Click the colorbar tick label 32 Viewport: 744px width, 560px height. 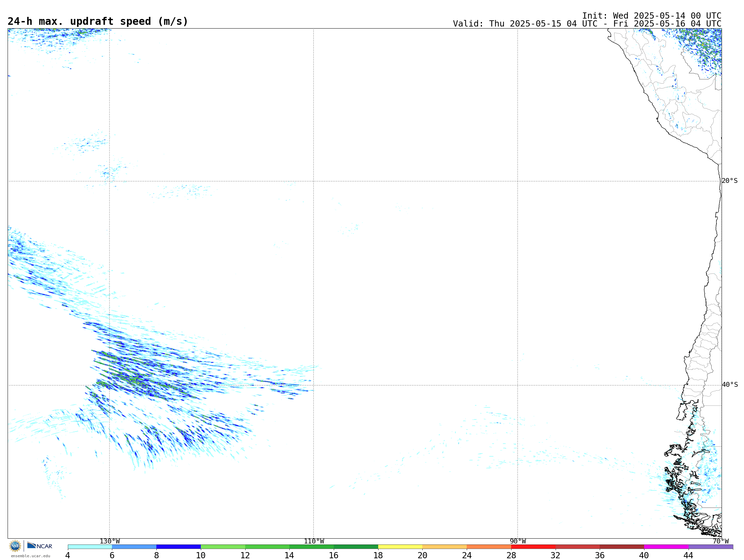[556, 556]
